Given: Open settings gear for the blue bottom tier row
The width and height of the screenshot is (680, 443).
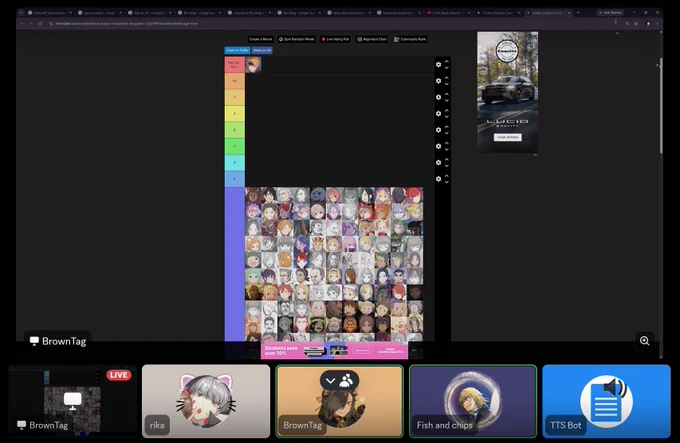Looking at the screenshot, I should pyautogui.click(x=438, y=179).
